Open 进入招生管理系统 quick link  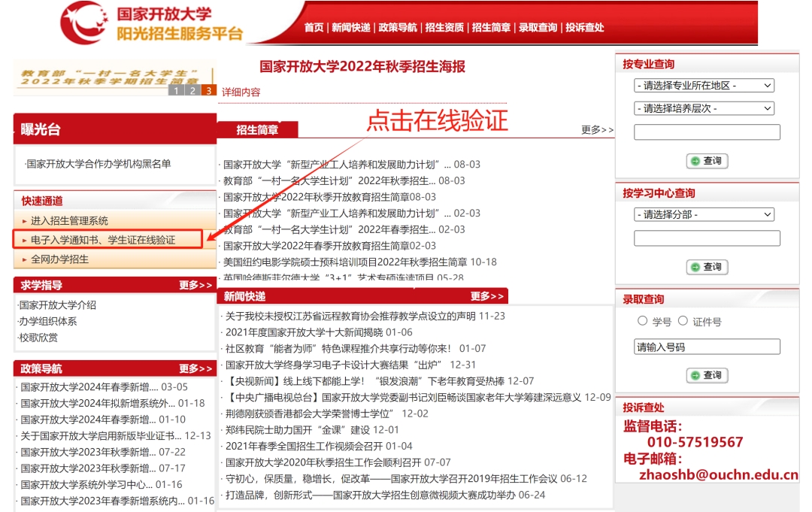(x=69, y=220)
